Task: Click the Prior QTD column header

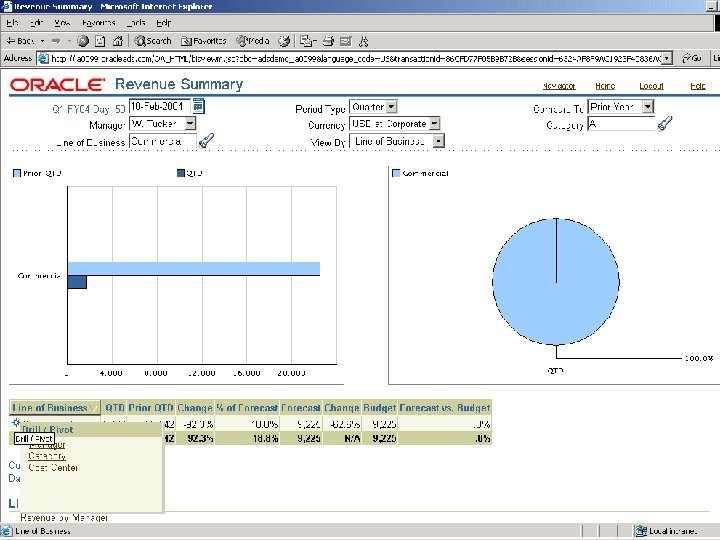Action: click(151, 408)
